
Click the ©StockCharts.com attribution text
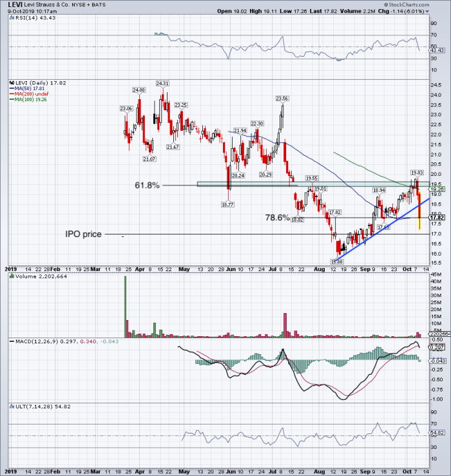(407, 5)
